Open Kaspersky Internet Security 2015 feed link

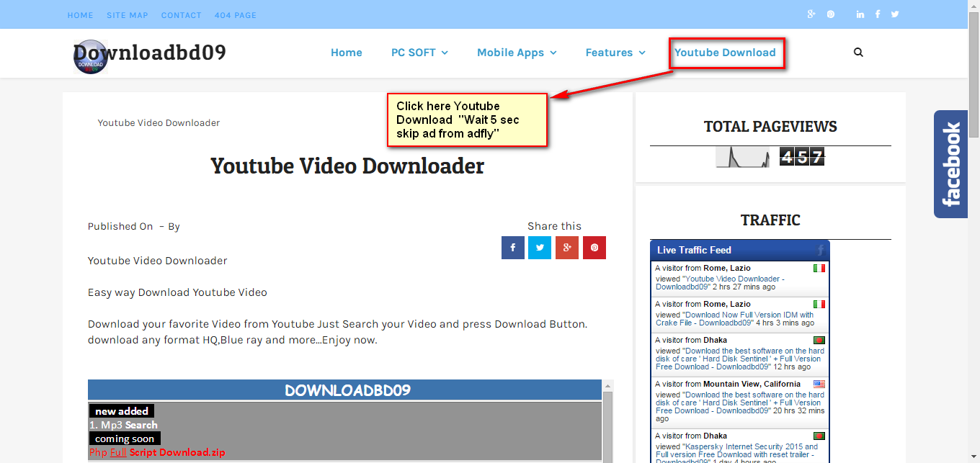[x=737, y=451]
